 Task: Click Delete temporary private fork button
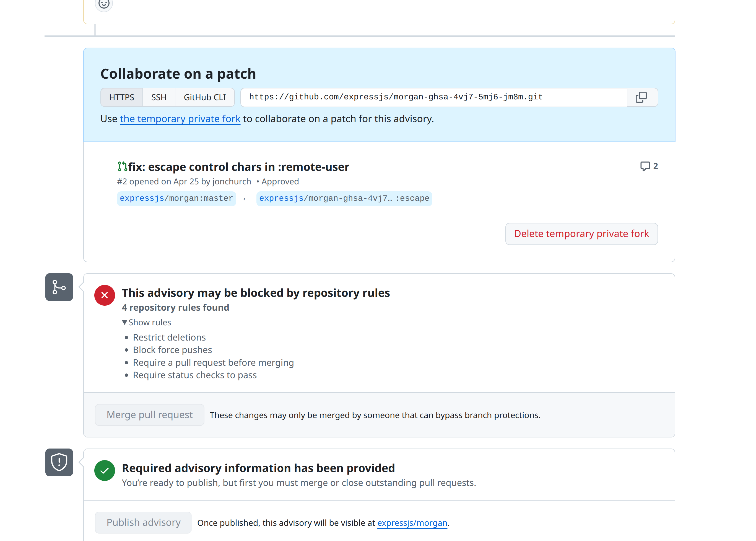(581, 234)
